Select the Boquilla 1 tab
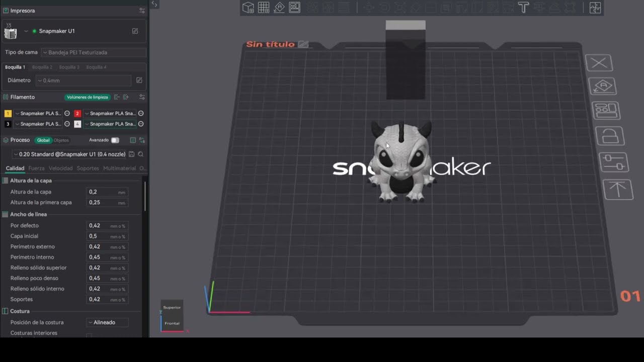Viewport: 644px width, 362px height. [x=15, y=67]
